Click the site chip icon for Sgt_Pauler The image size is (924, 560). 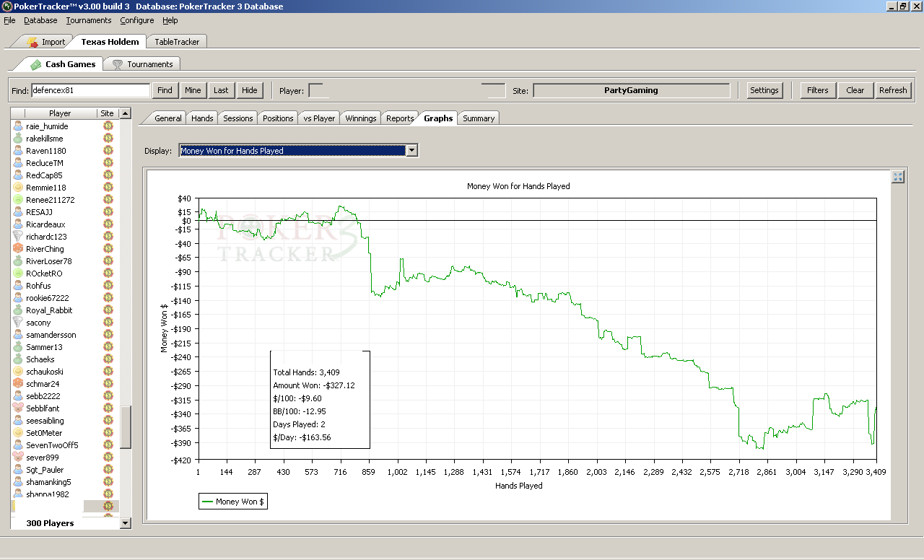click(x=108, y=470)
